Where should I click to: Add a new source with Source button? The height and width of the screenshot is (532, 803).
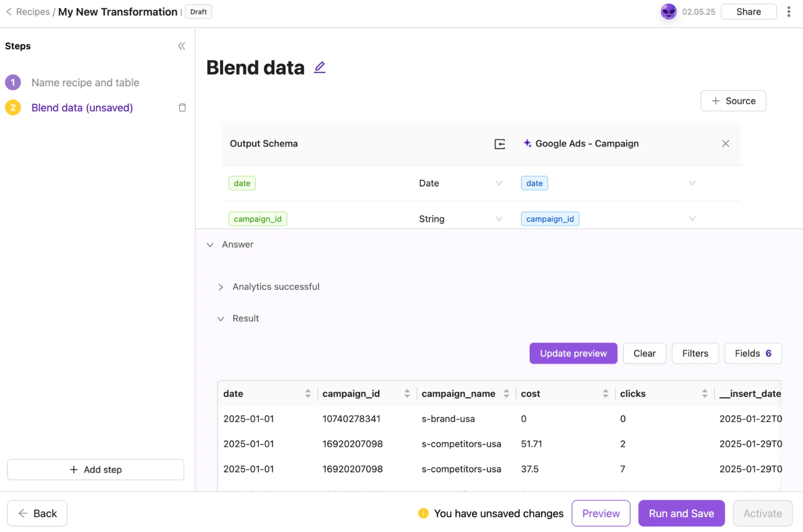pos(733,101)
